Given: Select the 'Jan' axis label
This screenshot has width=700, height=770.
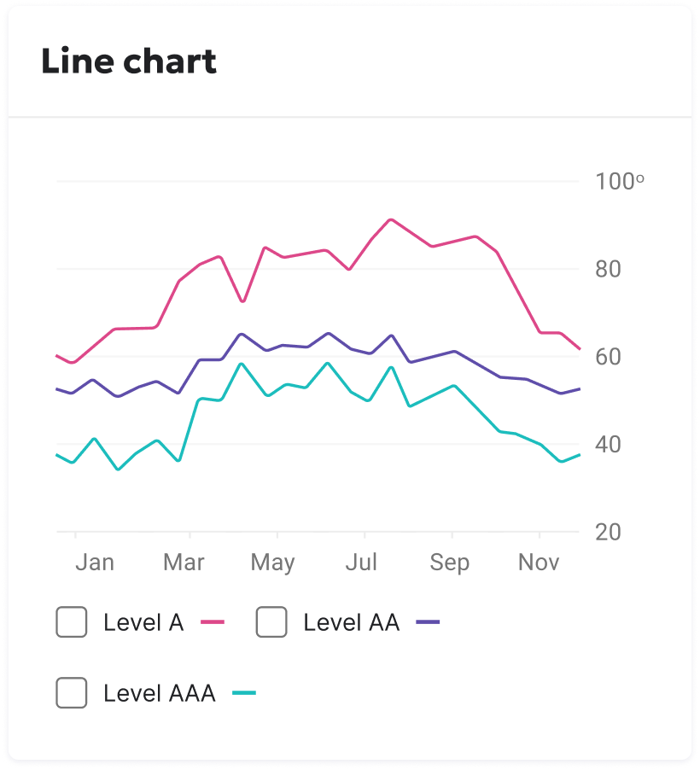Looking at the screenshot, I should coord(95,563).
